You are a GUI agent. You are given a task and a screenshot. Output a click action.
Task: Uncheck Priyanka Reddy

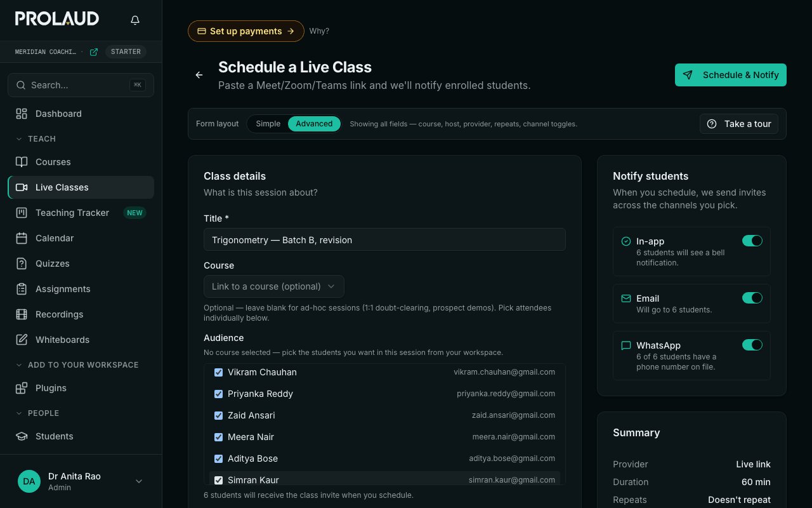[x=219, y=394]
